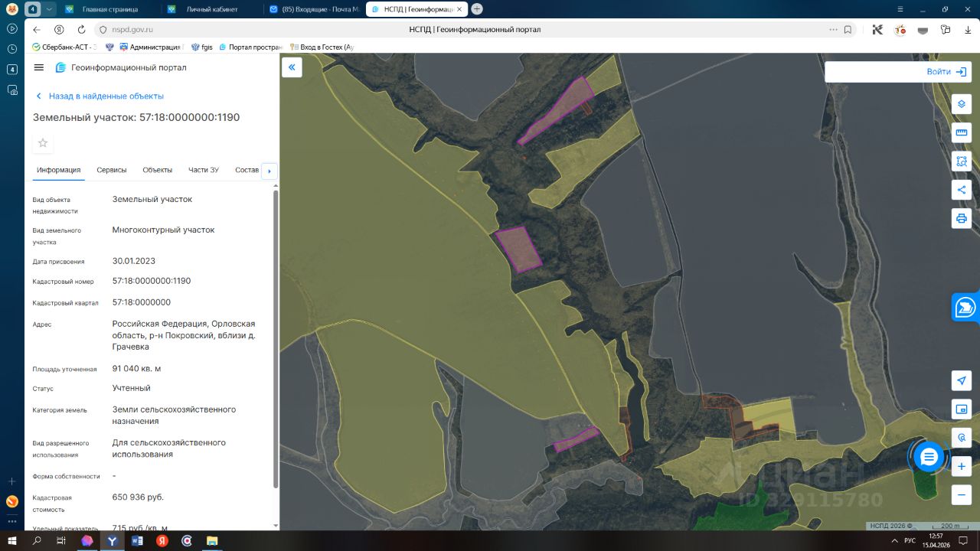Click Назад в найденные объекты link
Screen dimensions: 980x551
pos(100,96)
